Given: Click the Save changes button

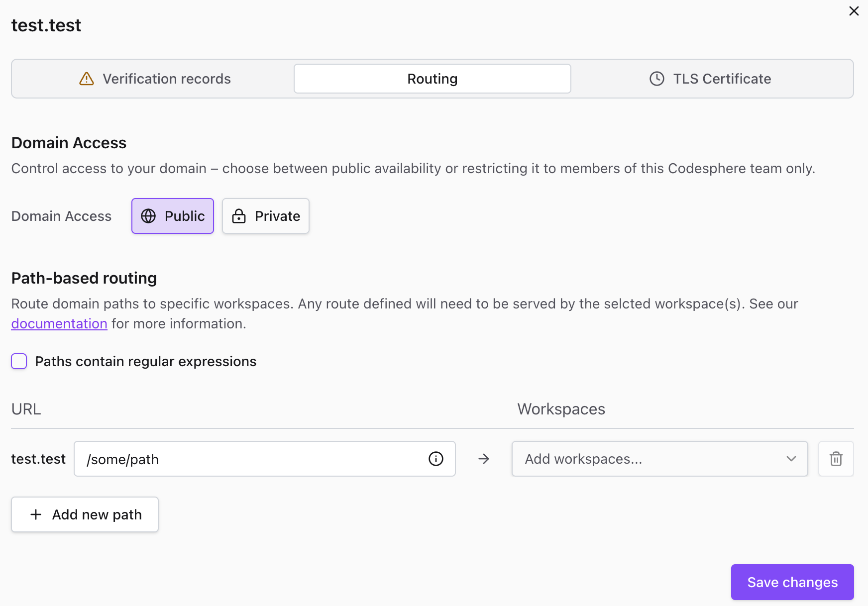Looking at the screenshot, I should tap(792, 582).
